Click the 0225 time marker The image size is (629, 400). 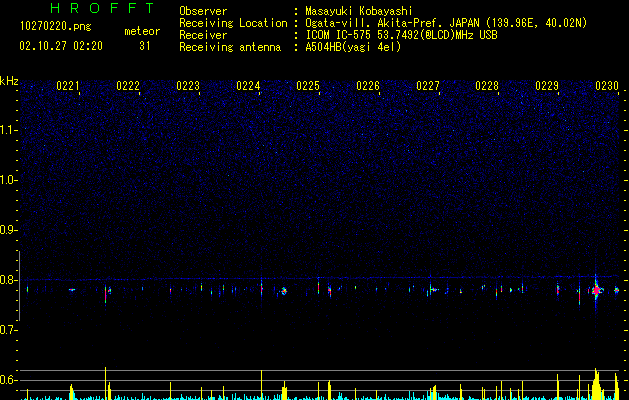(x=308, y=86)
